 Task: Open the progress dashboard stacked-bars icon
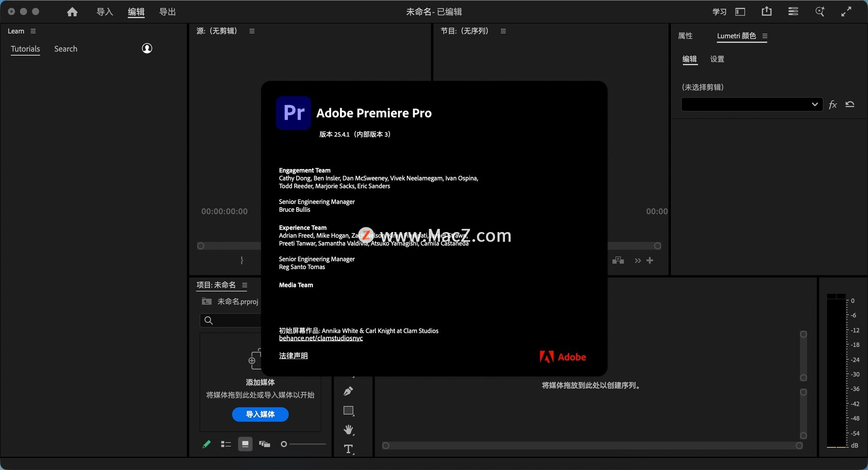[793, 12]
